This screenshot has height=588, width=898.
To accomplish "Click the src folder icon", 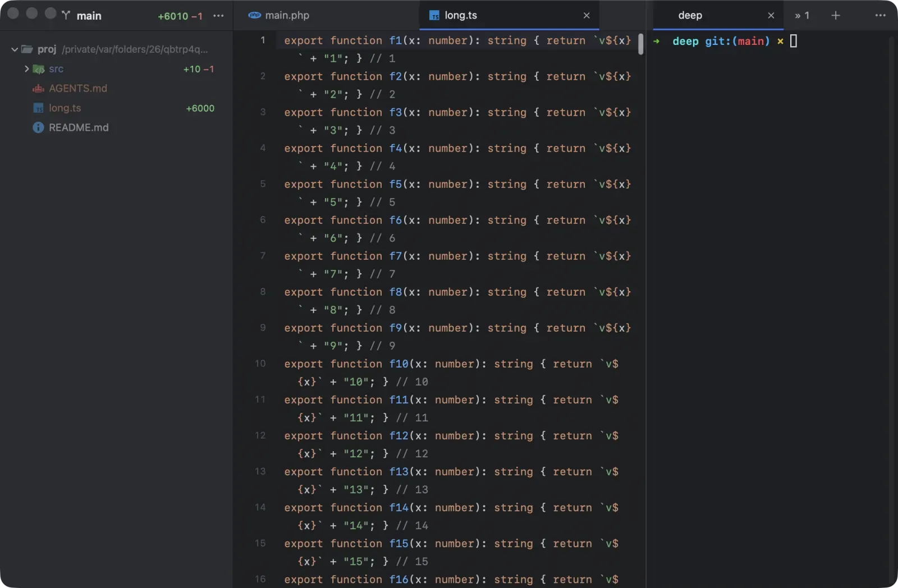I will 39,69.
